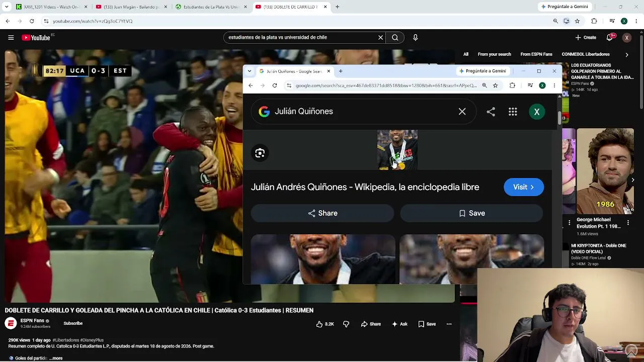Open LOS ECUATORIANOS GOLPEARON PRIMERO video title

pyautogui.click(x=602, y=71)
